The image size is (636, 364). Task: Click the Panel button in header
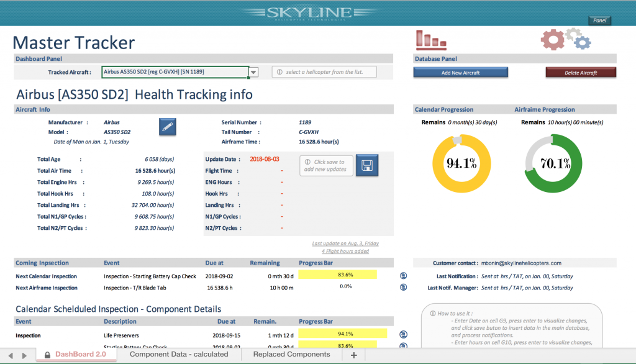599,20
